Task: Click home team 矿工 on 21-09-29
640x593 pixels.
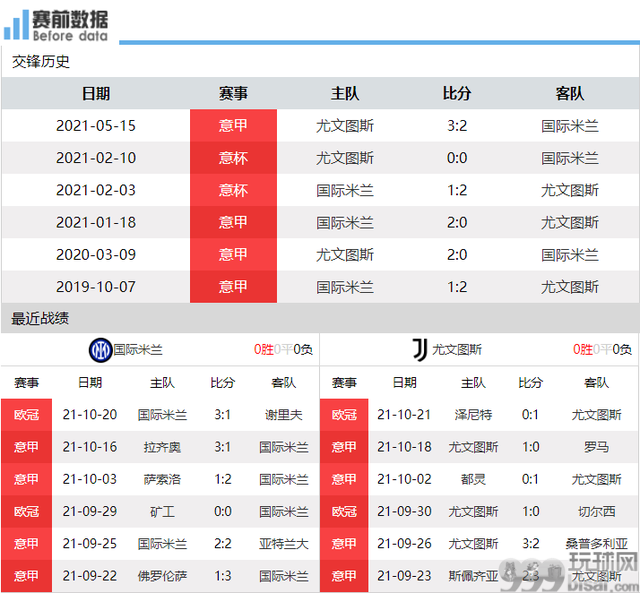Action: coord(162,512)
